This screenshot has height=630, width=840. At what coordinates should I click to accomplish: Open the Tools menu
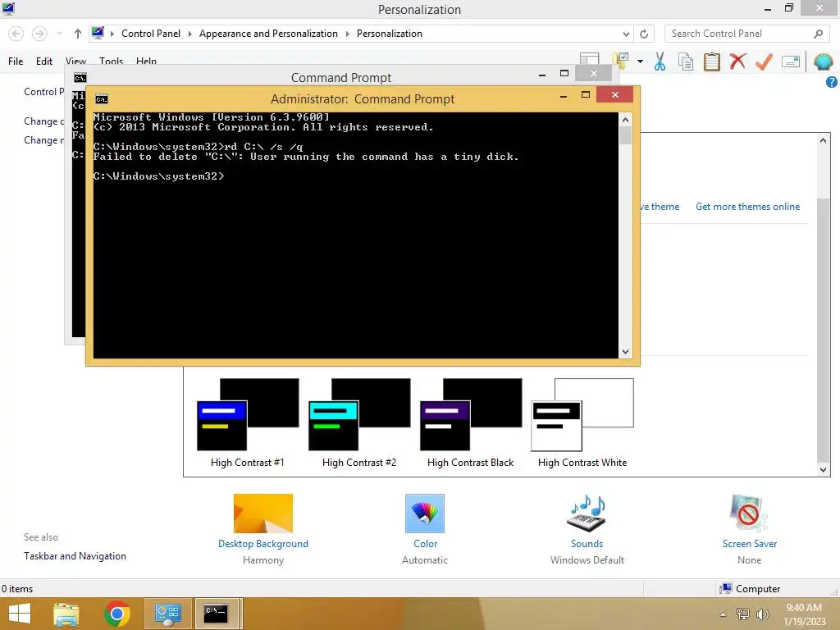(111, 60)
